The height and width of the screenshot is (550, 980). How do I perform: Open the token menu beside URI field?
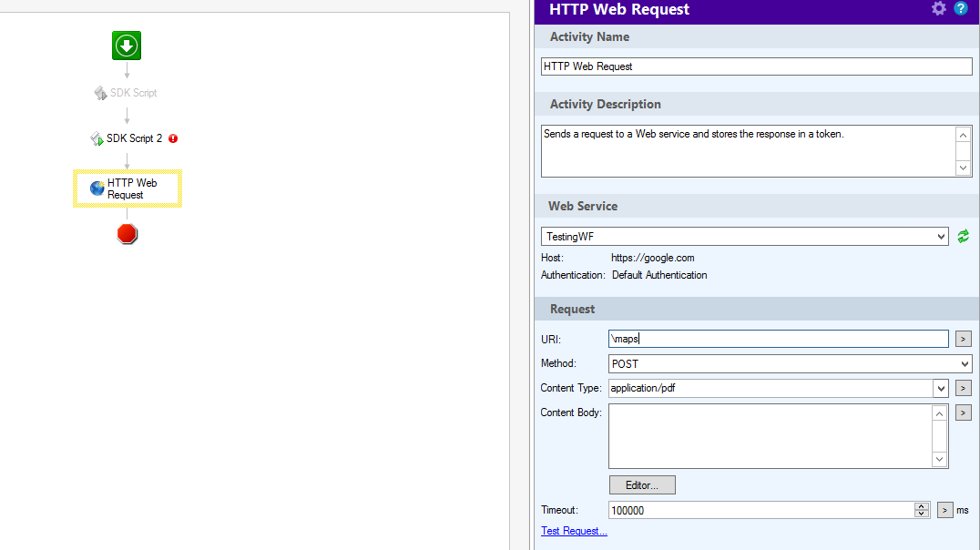tap(963, 340)
